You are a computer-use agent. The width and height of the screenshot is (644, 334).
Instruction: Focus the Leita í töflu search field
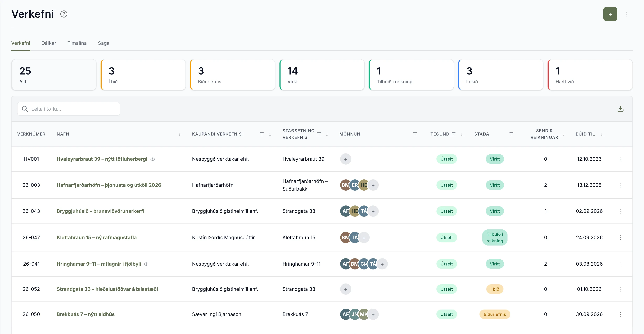pos(68,109)
